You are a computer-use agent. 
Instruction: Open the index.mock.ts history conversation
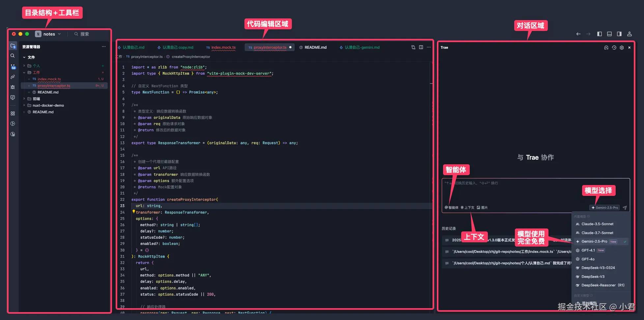click(x=507, y=252)
